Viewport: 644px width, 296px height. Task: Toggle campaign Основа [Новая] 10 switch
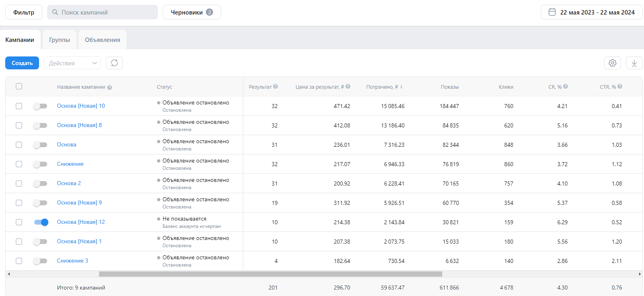point(40,106)
